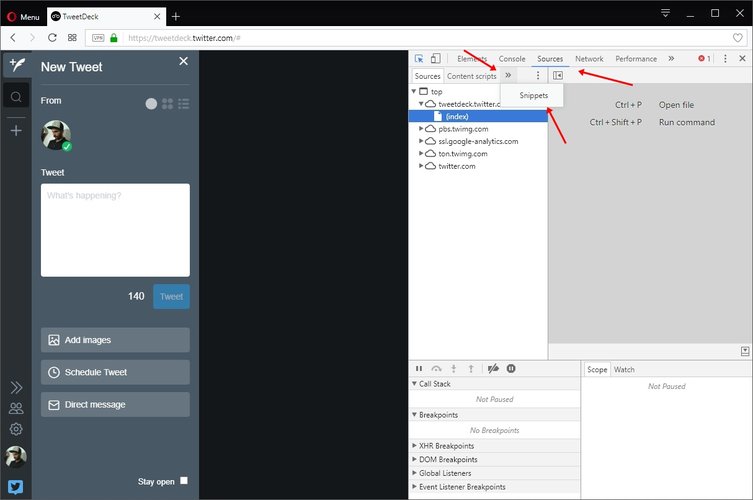Go back to previous page
This screenshot has width=753, height=500.
point(13,37)
